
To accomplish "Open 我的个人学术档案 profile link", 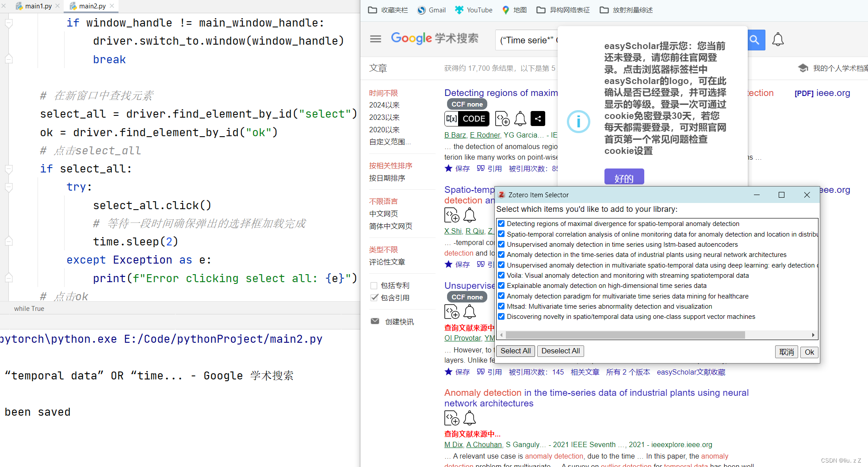I will (x=833, y=68).
